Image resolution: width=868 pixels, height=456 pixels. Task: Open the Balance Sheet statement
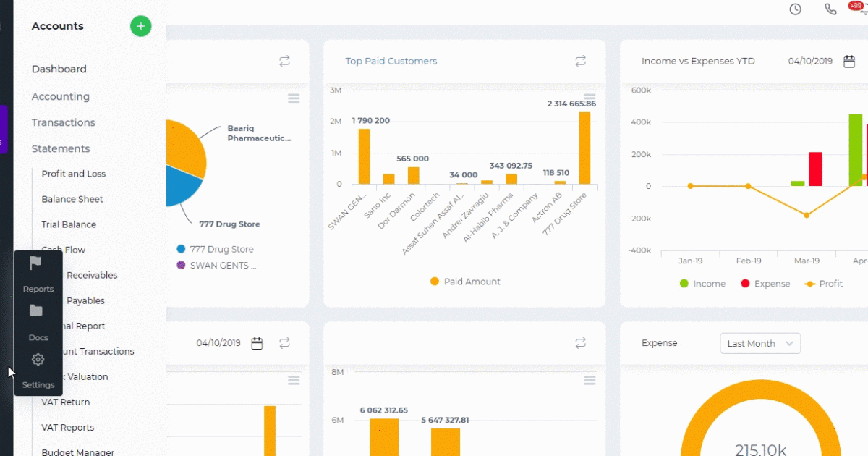pyautogui.click(x=72, y=199)
